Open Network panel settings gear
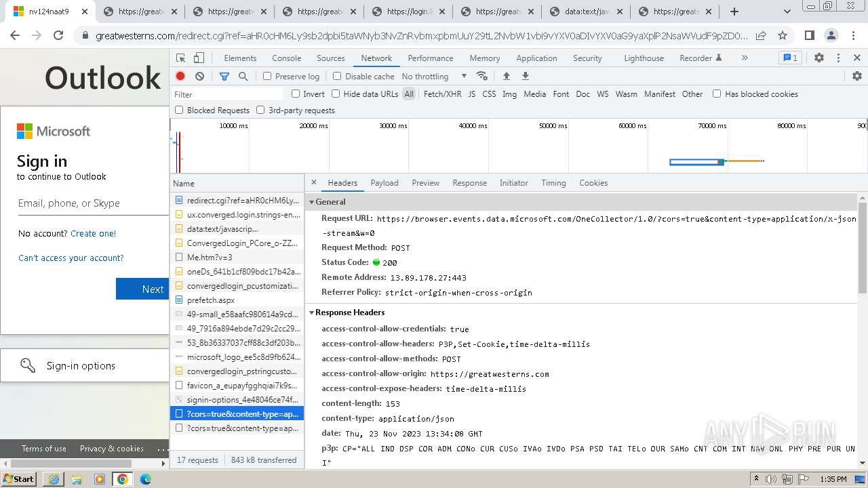Screen dimensions: 868x488 click(x=857, y=77)
